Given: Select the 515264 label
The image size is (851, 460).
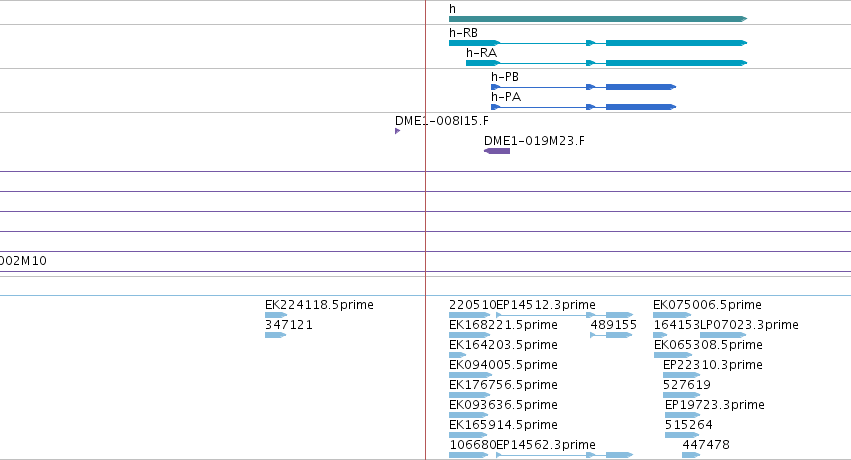Looking at the screenshot, I should click(x=689, y=425).
